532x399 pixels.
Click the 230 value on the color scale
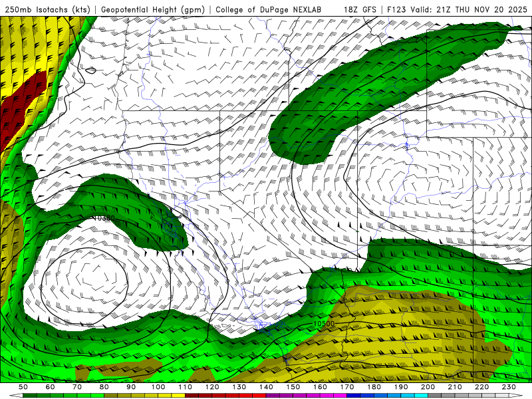(x=509, y=387)
